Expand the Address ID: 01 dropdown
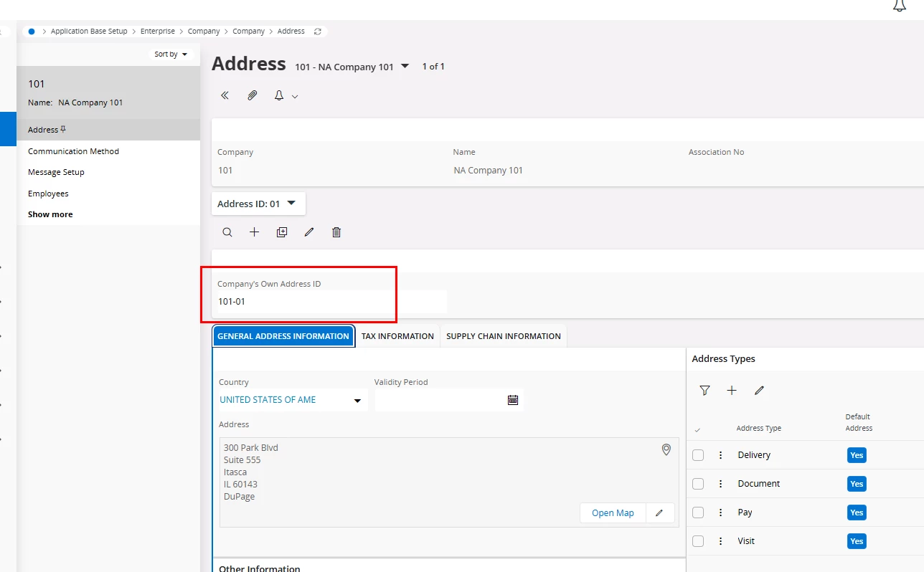The image size is (924, 572). click(258, 204)
